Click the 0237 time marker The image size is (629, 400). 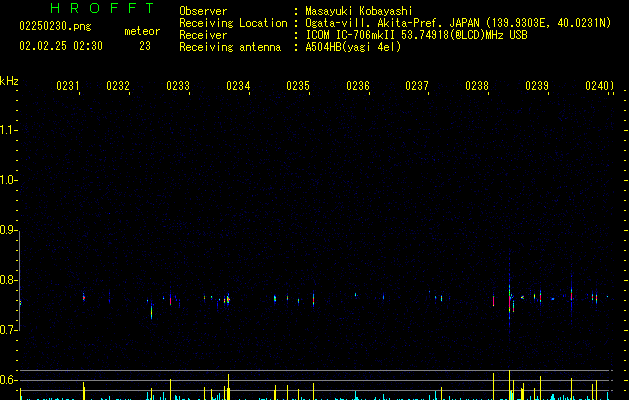pyautogui.click(x=417, y=85)
